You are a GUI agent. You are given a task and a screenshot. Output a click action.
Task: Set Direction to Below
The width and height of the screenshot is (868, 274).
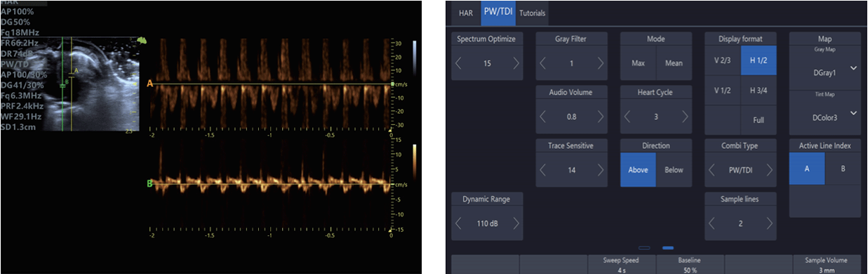click(x=674, y=169)
